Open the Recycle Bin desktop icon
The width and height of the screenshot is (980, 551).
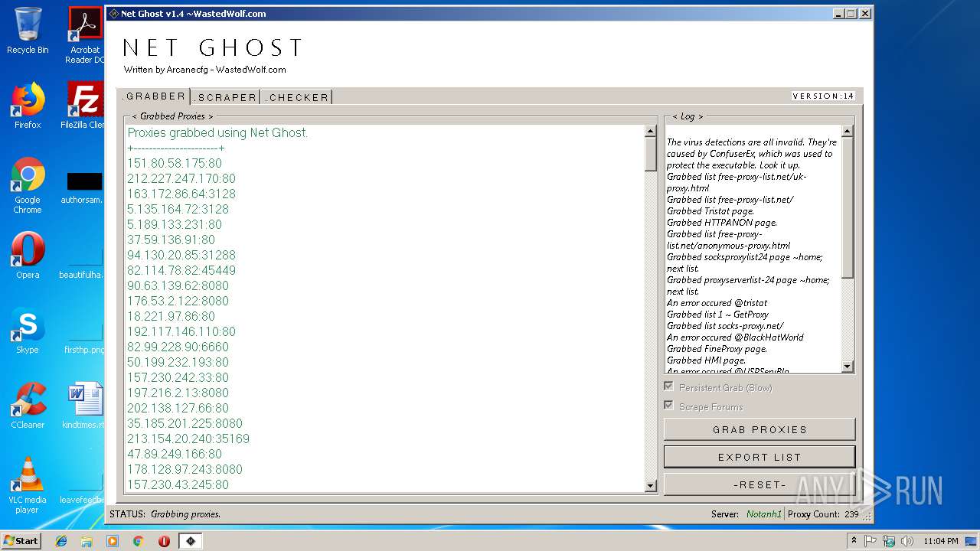pos(28,31)
